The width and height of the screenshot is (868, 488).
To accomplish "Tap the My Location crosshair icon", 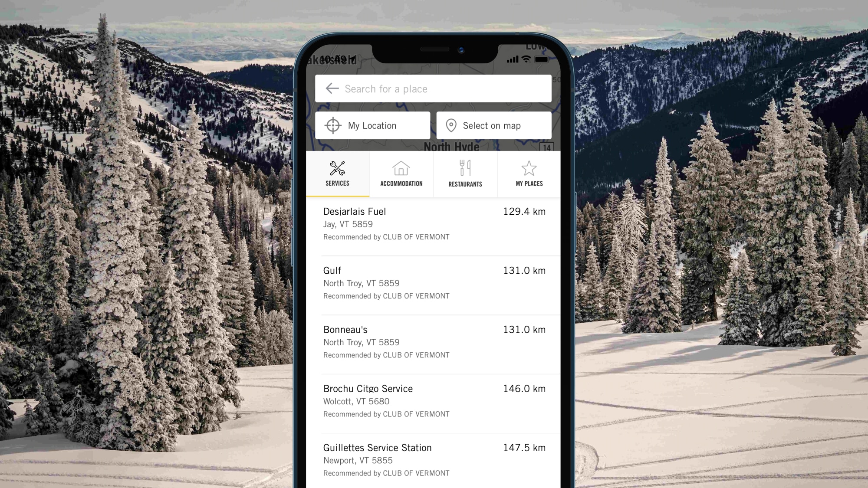I will 332,125.
